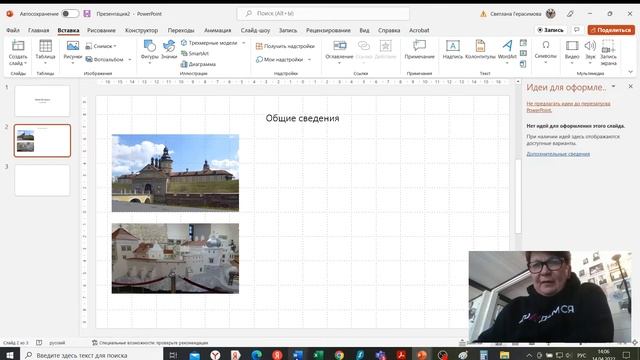640x360 pixels.
Task: Toggle the Автосохранение (AutoSave) switch
Action: [70, 13]
